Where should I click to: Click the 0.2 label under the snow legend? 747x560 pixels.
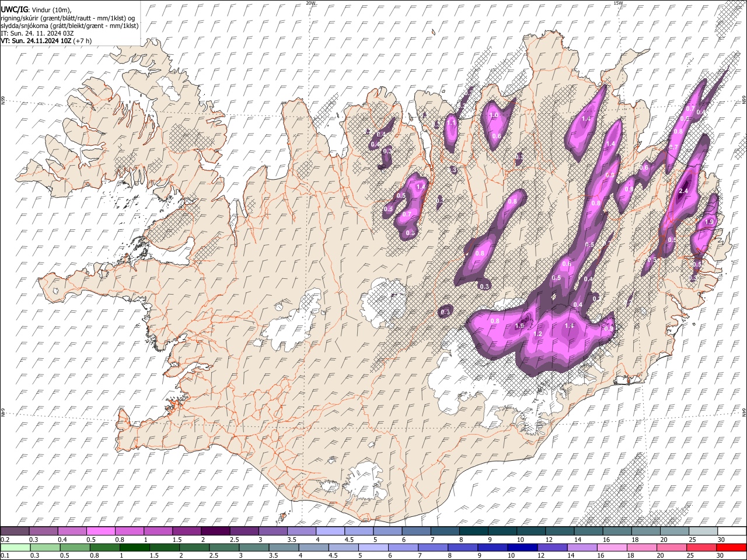(5, 540)
